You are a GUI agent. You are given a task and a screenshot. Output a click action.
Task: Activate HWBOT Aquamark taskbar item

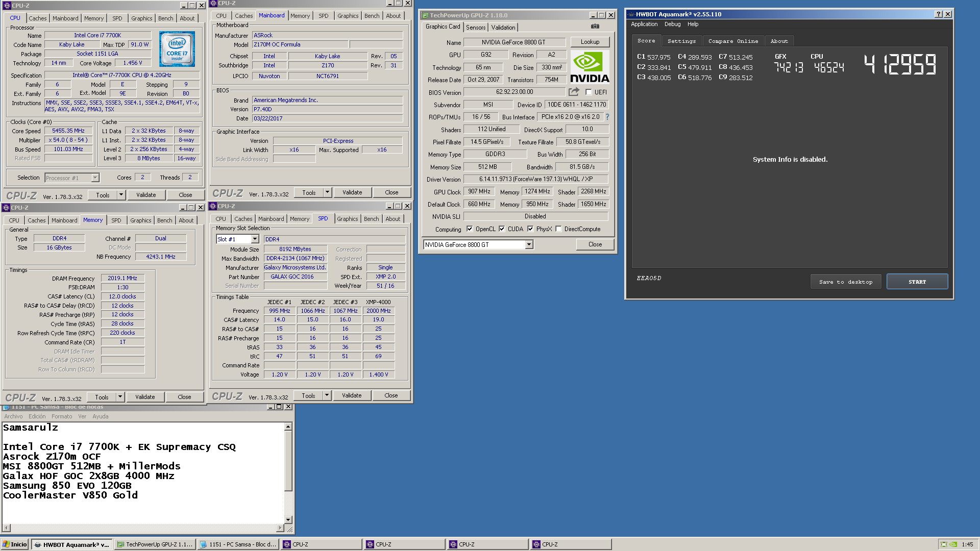[x=71, y=544]
